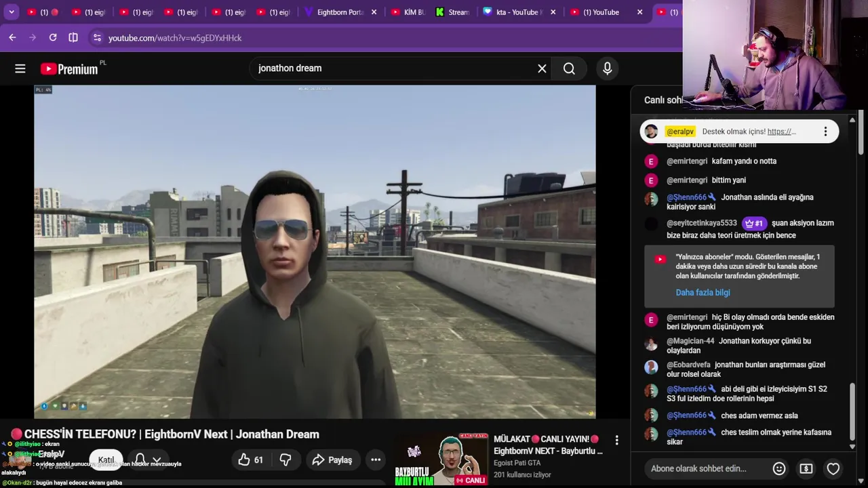Image resolution: width=868 pixels, height=488 pixels.
Task: Click @eralpv avatar in pinned message
Action: 651,131
